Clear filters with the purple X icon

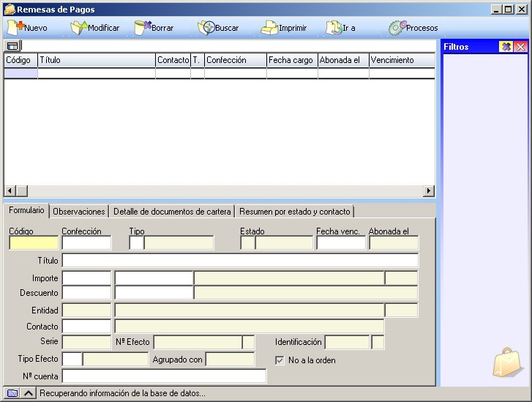click(506, 47)
